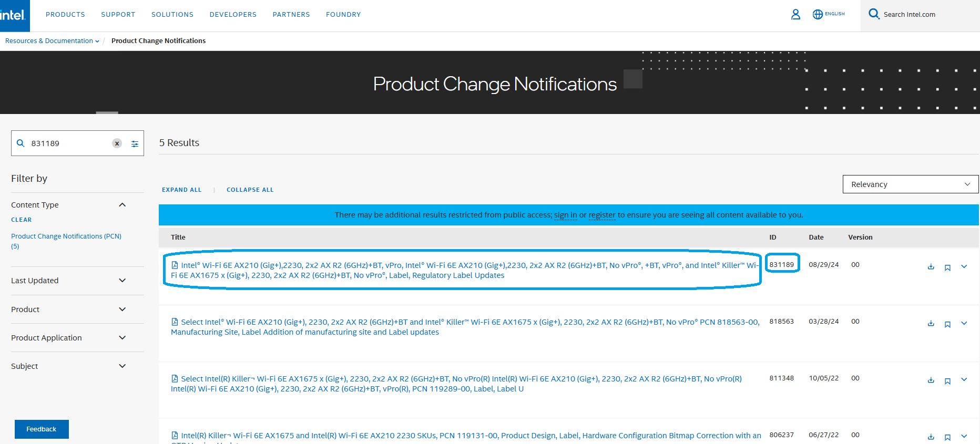Click the globe language selector icon

point(818,15)
